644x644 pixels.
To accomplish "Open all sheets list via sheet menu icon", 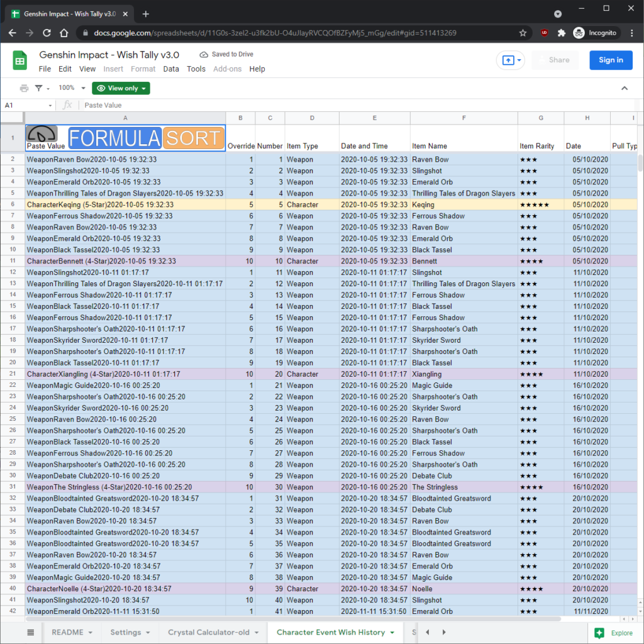I will tap(30, 632).
